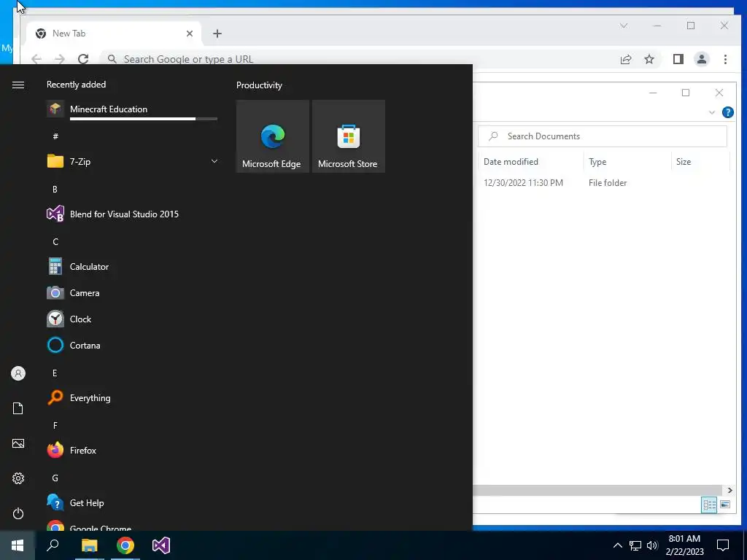Image resolution: width=747 pixels, height=560 pixels.
Task: Select the 12/30/2022 11:30 PM entry
Action: coord(523,183)
